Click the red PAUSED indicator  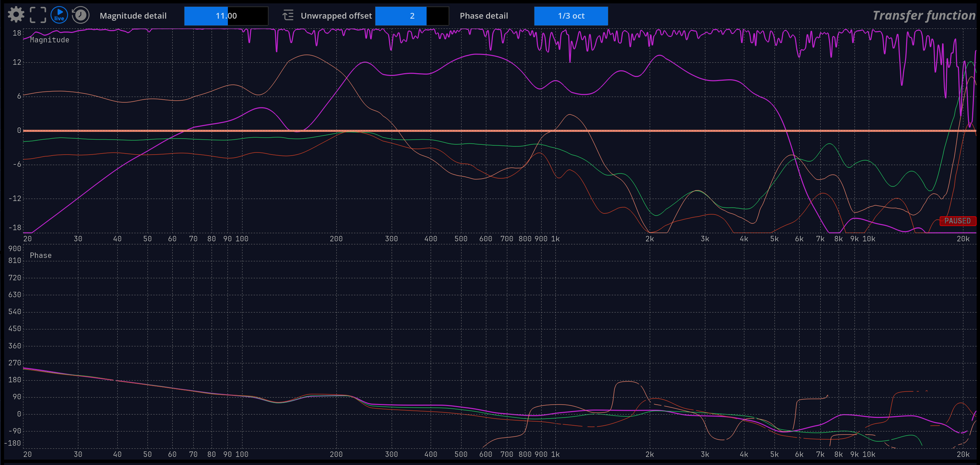pos(958,221)
